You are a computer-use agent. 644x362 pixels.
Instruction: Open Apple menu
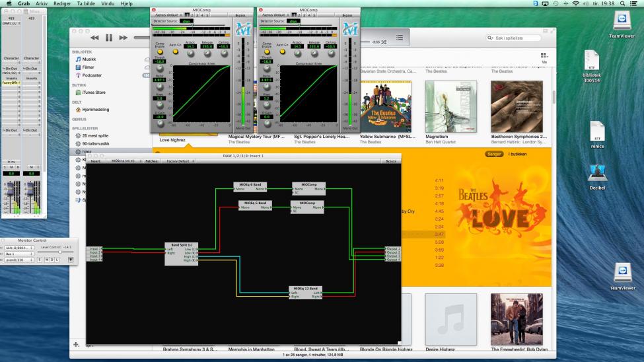[9, 3]
